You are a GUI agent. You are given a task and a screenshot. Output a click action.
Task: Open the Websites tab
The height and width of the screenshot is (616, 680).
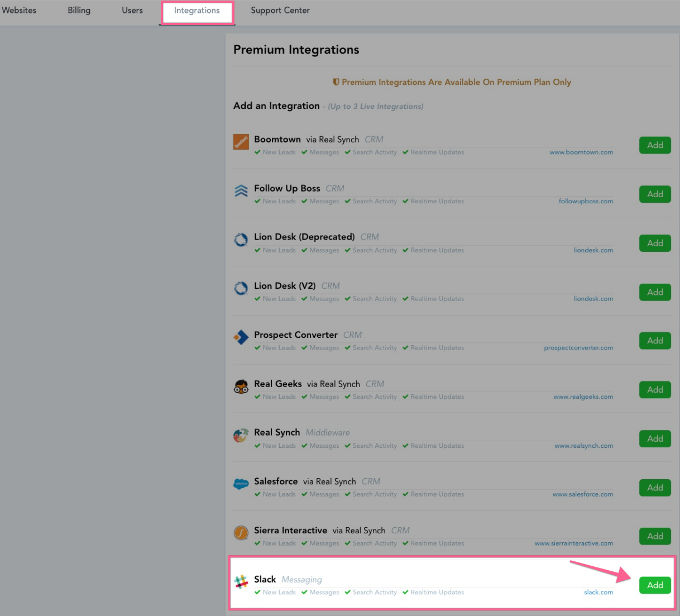tap(19, 10)
